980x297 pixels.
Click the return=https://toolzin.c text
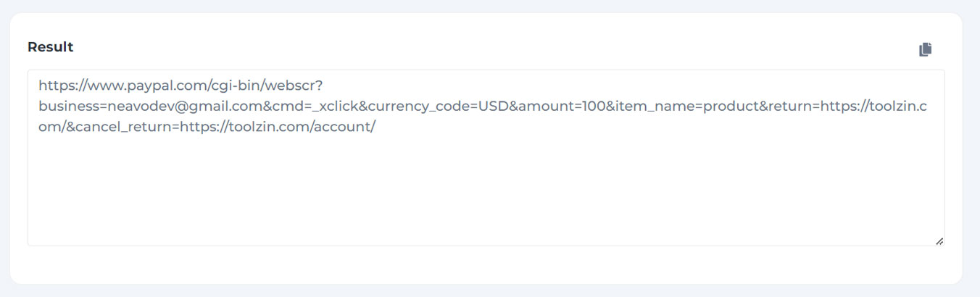[844, 106]
